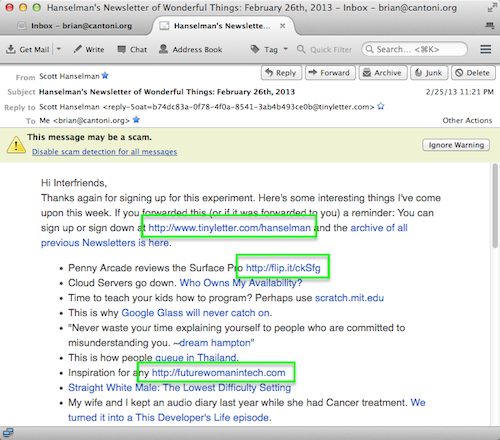Click the Archive box icon
Screen dimensions: 500x440
(x=367, y=72)
